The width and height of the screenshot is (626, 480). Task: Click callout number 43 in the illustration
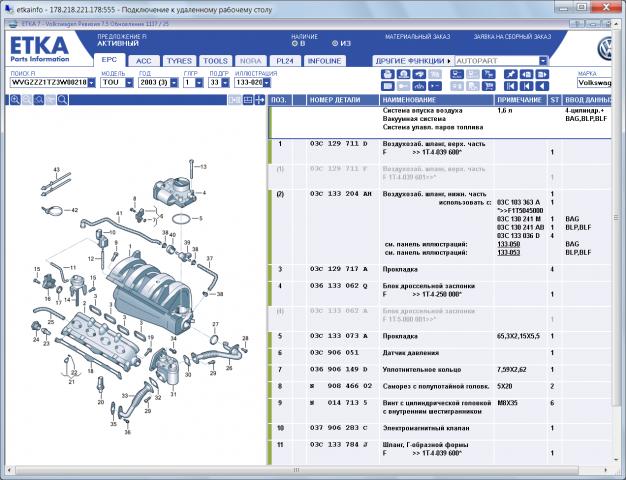pyautogui.click(x=56, y=170)
